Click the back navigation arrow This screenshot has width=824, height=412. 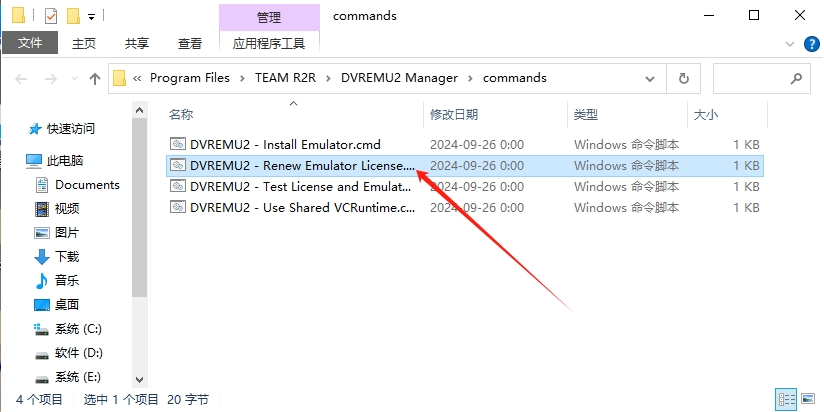click(21, 79)
